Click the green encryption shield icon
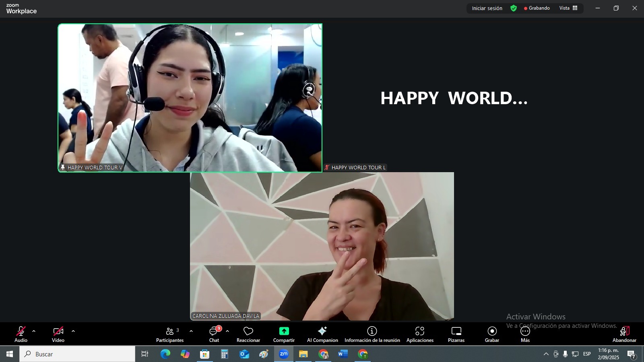The width and height of the screenshot is (644, 362). pos(514,8)
